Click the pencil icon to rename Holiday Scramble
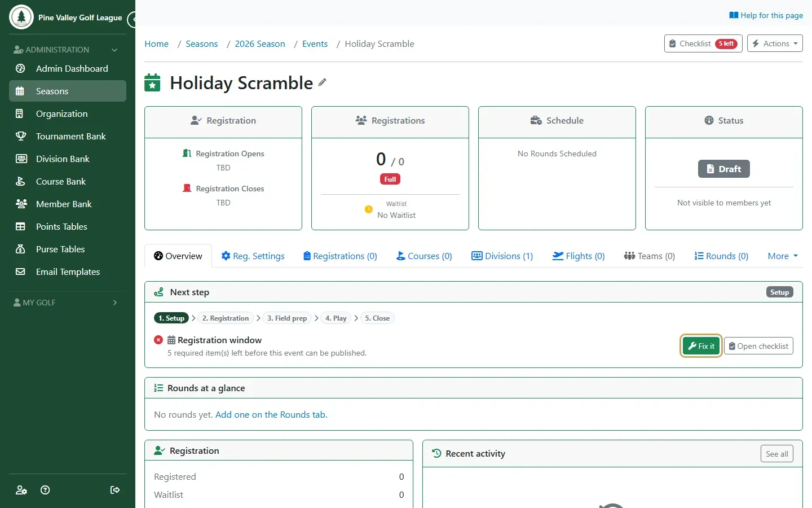The width and height of the screenshot is (812, 508). click(x=322, y=82)
